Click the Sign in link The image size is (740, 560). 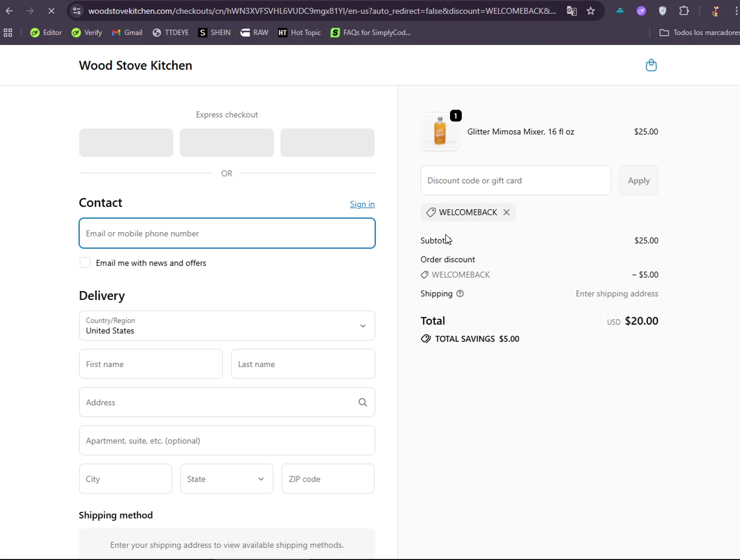tap(362, 204)
